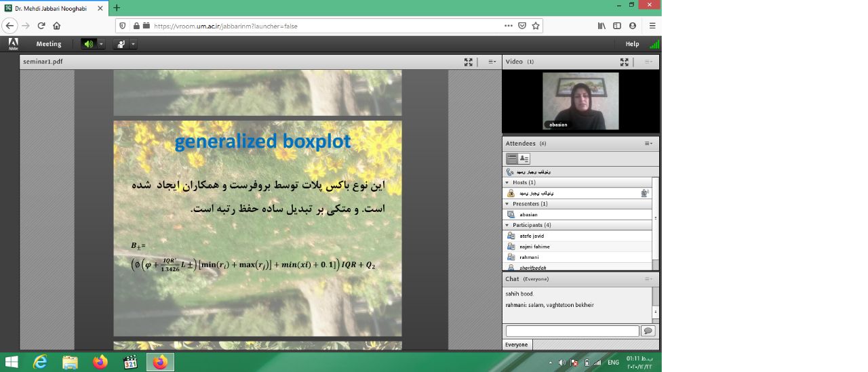The width and height of the screenshot is (868, 372).
Task: Click host microphone status icon
Action: point(645,193)
